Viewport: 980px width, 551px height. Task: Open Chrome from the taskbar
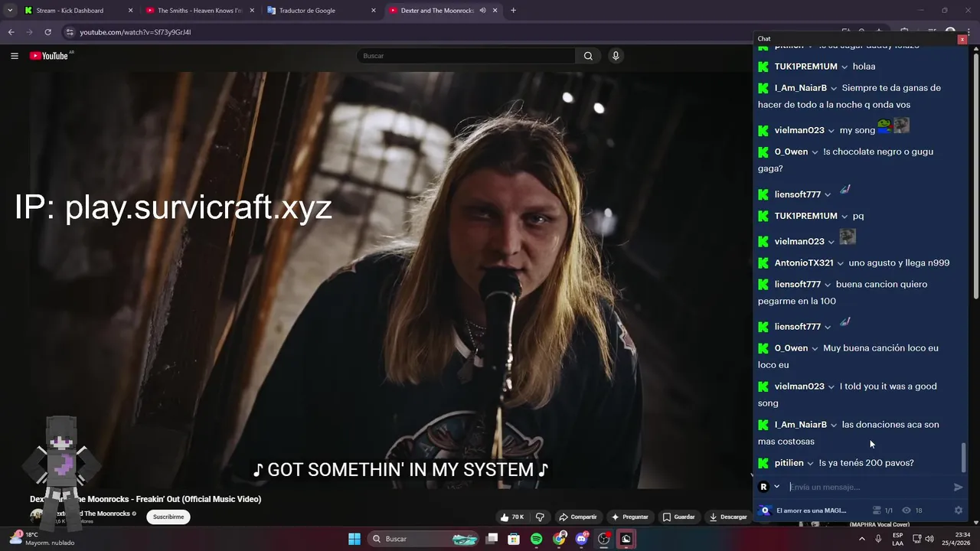[x=560, y=539]
